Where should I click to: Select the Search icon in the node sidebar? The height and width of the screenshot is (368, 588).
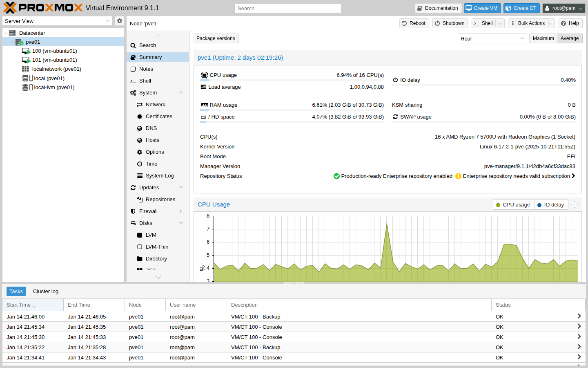[x=133, y=45]
